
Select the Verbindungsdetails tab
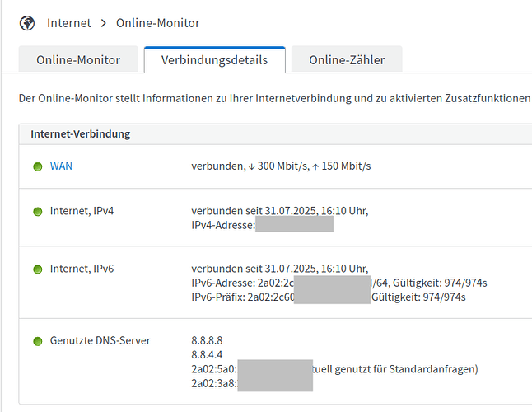(x=214, y=59)
